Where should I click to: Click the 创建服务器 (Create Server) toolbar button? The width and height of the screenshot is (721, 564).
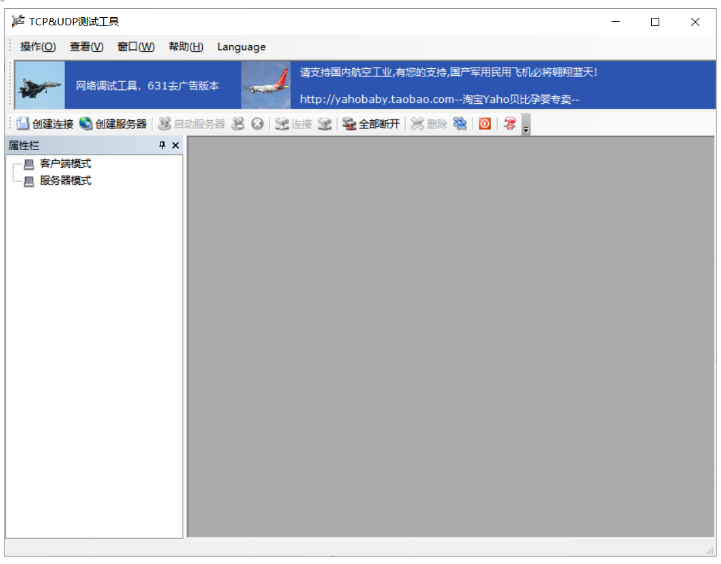(113, 124)
